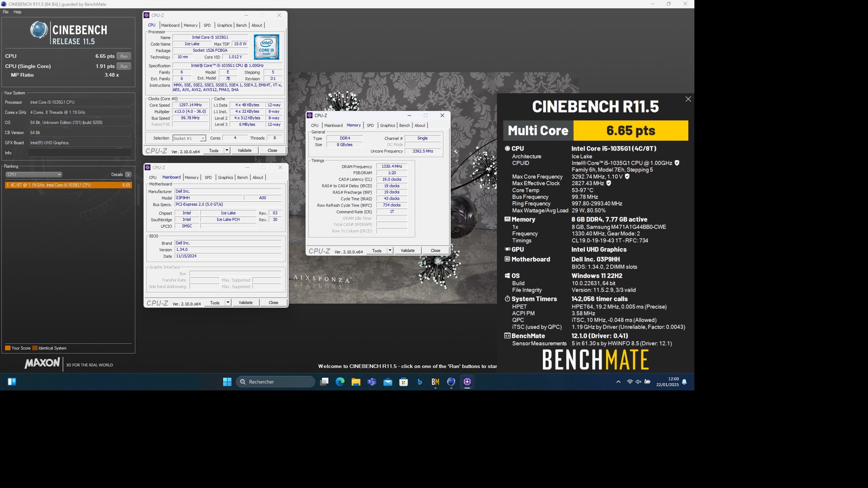Screen dimensions: 868x488
Task: Expand Tools arrow in CPU-Z mainboard window
Action: pyautogui.click(x=228, y=303)
